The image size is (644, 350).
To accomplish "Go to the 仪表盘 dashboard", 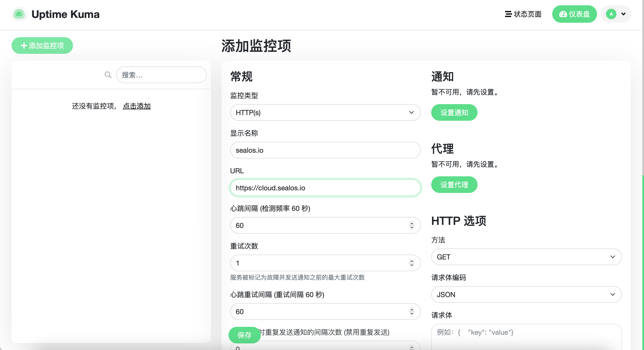I will (574, 14).
